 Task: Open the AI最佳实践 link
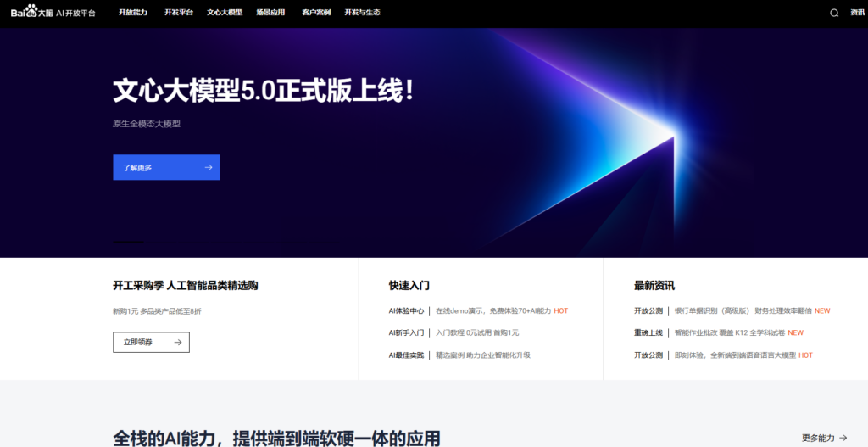coord(406,355)
